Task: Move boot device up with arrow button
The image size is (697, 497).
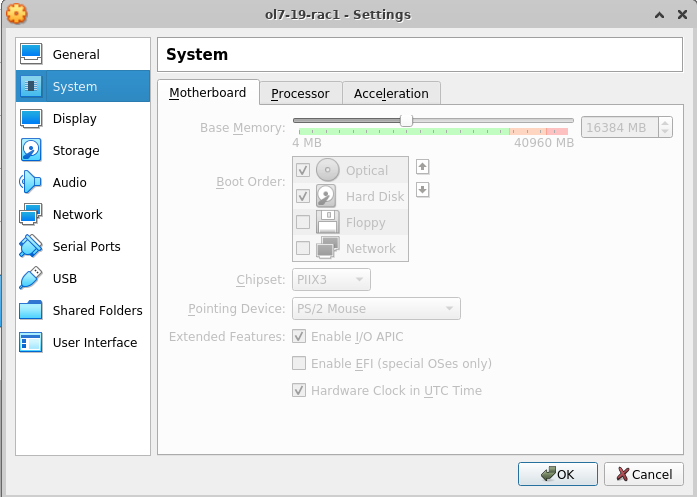Action: (422, 167)
